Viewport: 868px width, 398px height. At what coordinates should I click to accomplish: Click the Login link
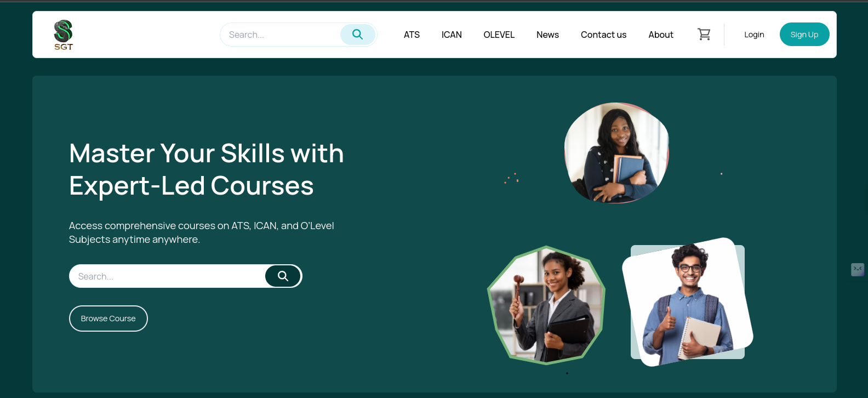pyautogui.click(x=754, y=35)
